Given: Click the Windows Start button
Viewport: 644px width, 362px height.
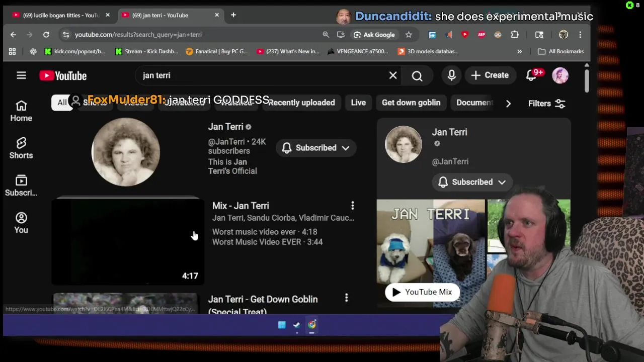Looking at the screenshot, I should click(x=282, y=325).
